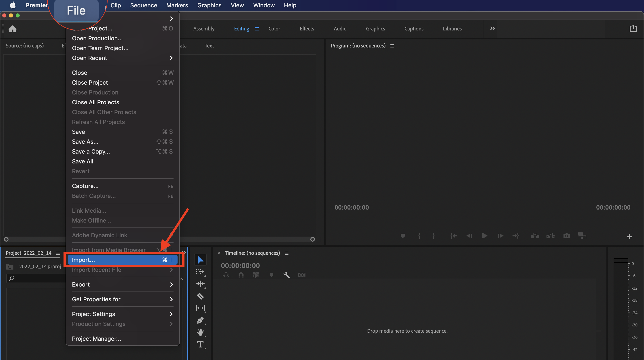Switch to the Color workspace tab

pyautogui.click(x=274, y=28)
